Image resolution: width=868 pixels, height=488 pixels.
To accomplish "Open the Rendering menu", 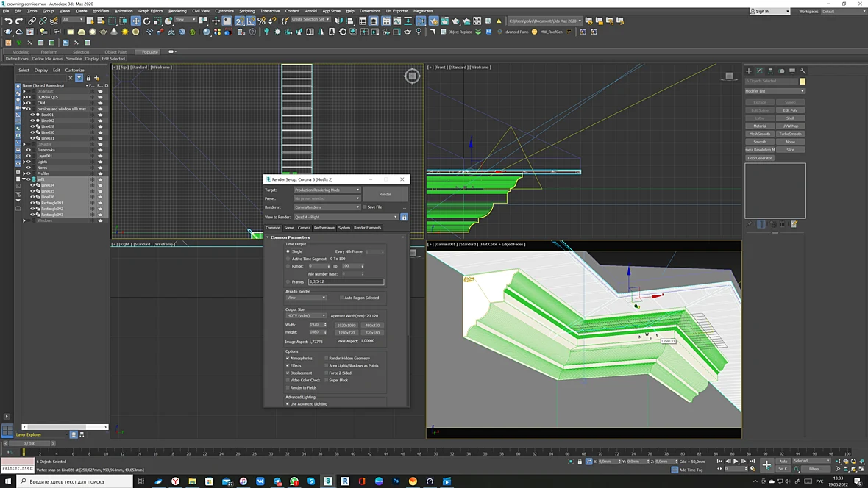I will (x=177, y=11).
